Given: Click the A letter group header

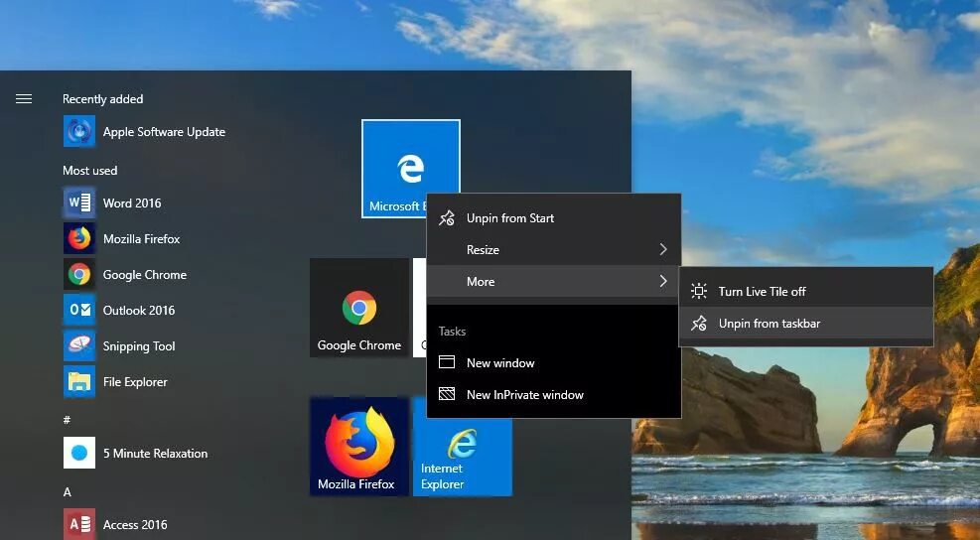Looking at the screenshot, I should pos(67,492).
